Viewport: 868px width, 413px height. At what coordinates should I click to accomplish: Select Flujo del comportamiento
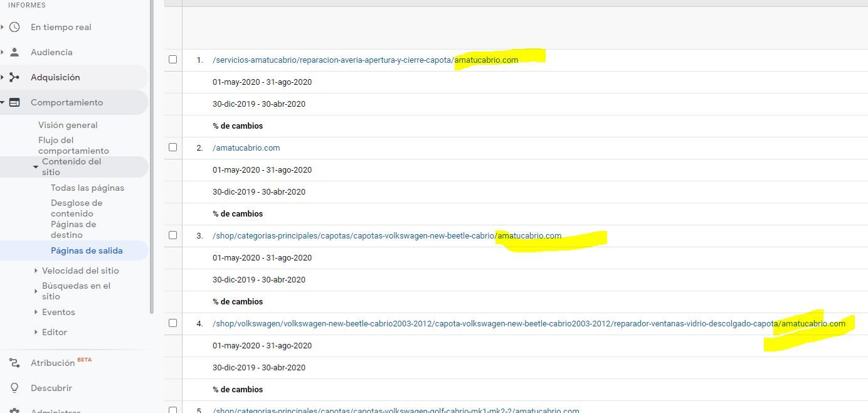point(73,146)
